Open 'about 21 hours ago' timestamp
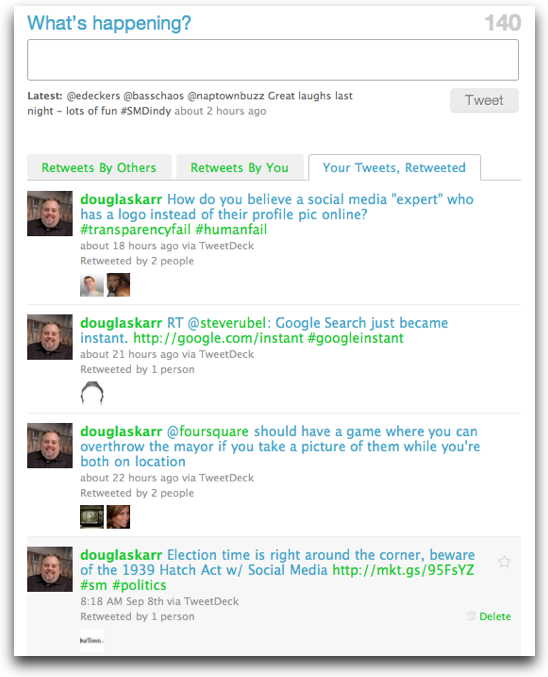 click(x=129, y=354)
